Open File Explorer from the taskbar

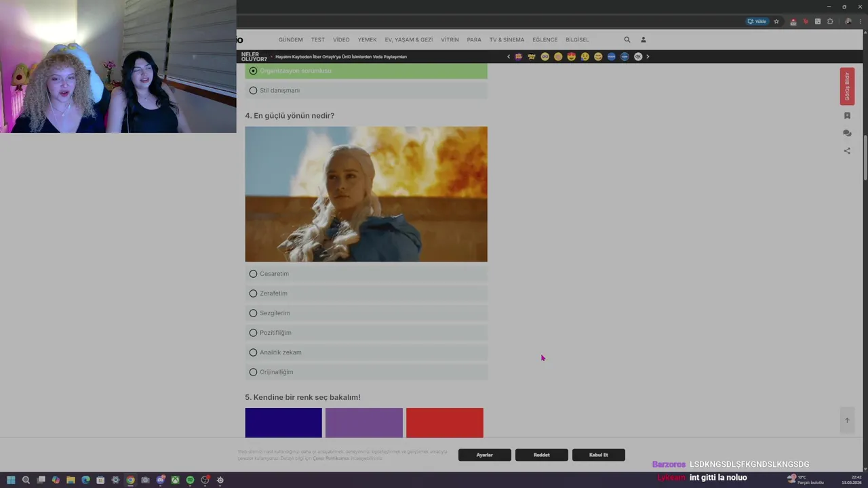pyautogui.click(x=71, y=480)
